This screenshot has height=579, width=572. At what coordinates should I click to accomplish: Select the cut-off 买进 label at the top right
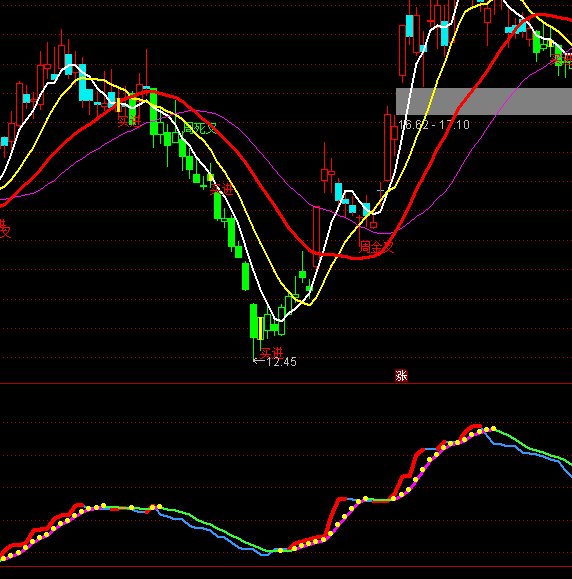point(561,59)
